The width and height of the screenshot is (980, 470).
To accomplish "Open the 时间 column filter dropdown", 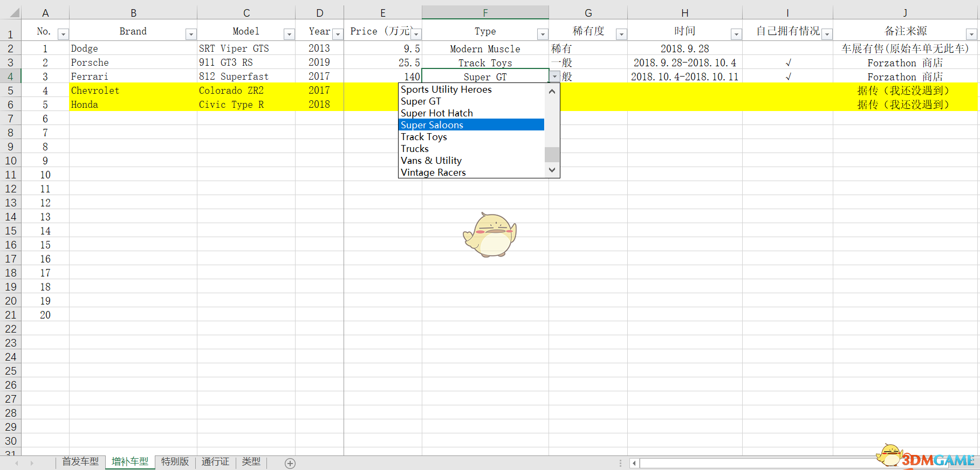I will [736, 34].
